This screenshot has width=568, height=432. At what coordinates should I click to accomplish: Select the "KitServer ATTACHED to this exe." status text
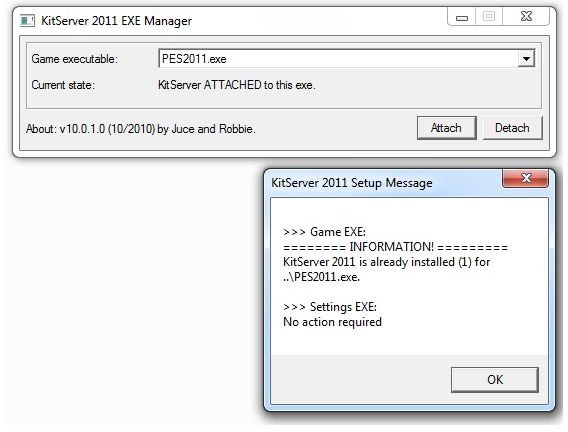pyautogui.click(x=237, y=85)
